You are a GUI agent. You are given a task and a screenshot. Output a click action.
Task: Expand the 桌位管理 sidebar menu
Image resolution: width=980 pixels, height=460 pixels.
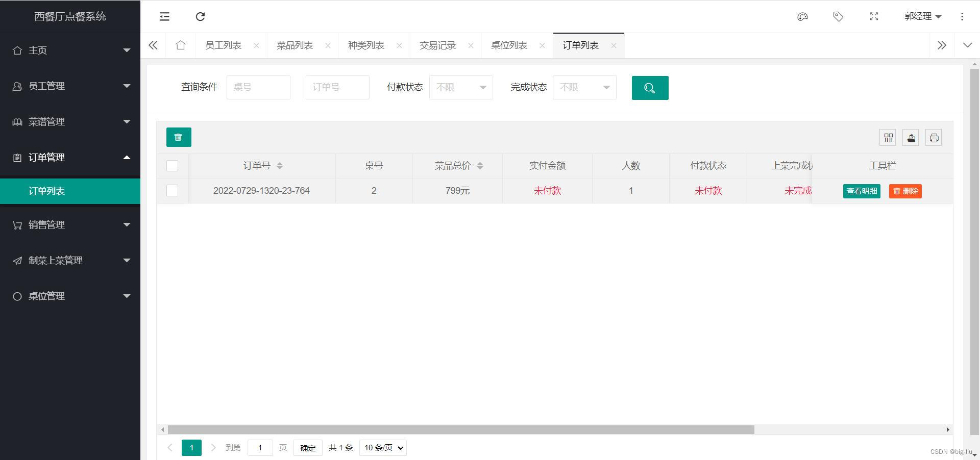click(70, 296)
